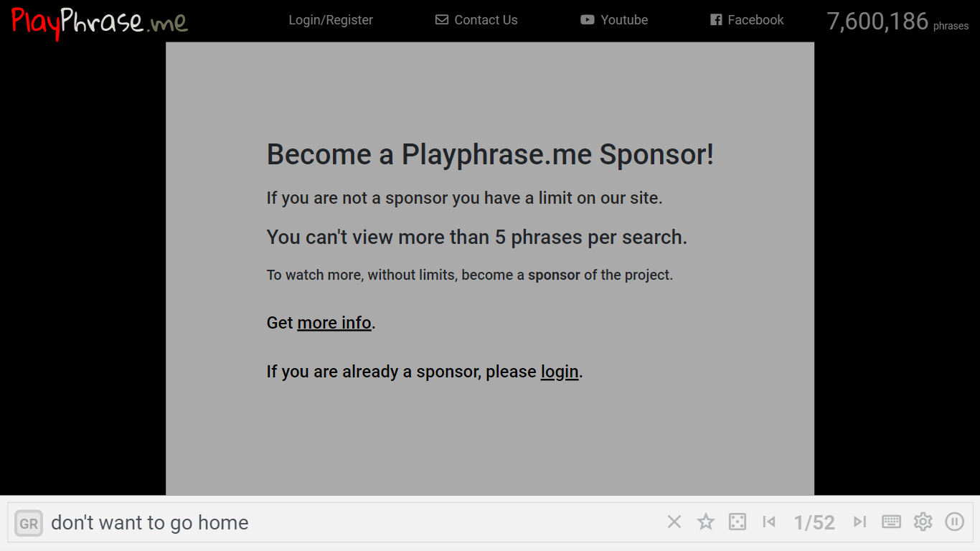The height and width of the screenshot is (551, 980).
Task: Click the 1/52 phrase counter
Action: point(814,522)
